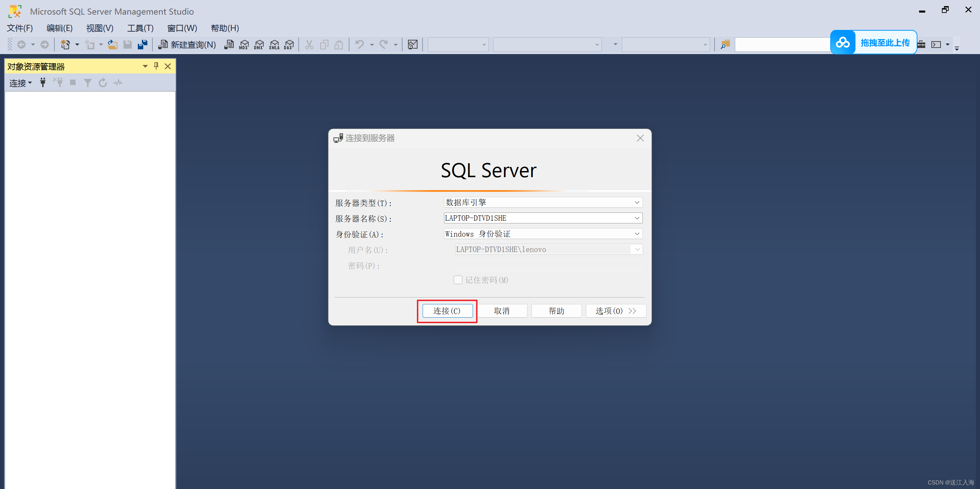
Task: Expand the 服务器名称 server name dropdown
Action: coord(637,218)
